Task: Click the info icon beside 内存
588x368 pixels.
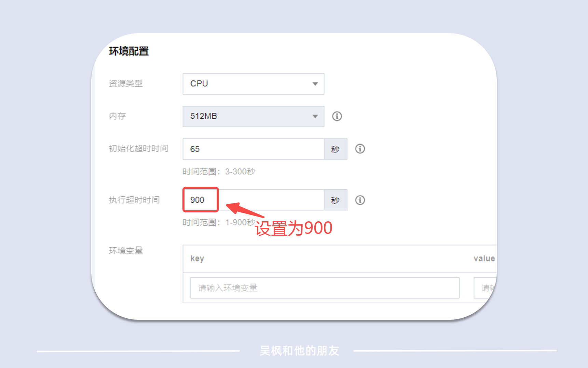Action: [x=337, y=116]
